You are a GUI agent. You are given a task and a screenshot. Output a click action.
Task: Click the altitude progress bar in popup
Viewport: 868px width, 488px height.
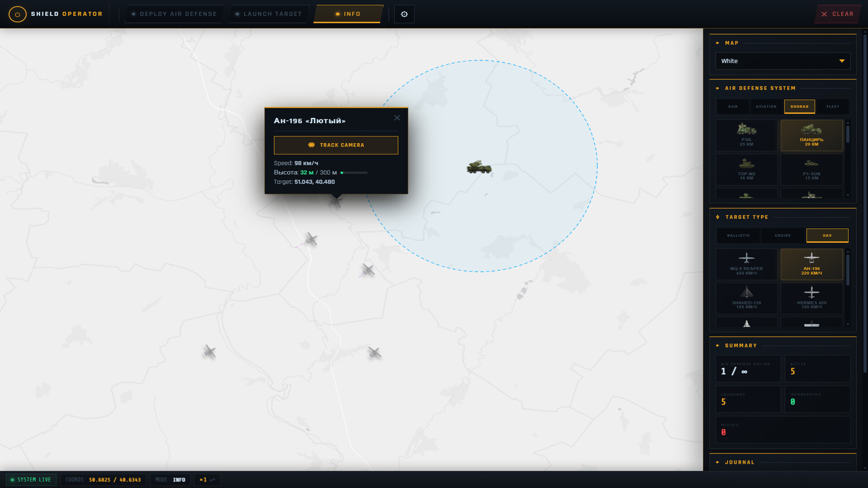pyautogui.click(x=354, y=173)
